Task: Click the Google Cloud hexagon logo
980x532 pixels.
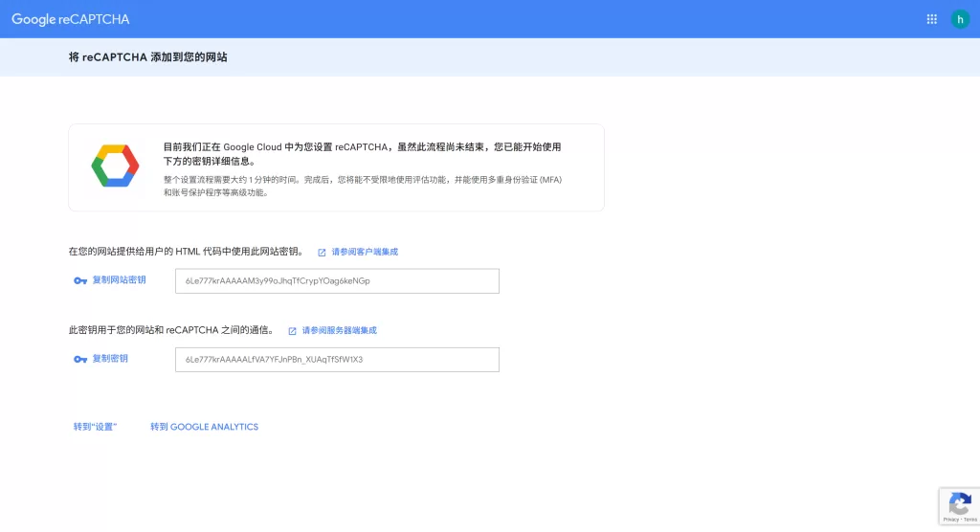Action: click(x=115, y=166)
